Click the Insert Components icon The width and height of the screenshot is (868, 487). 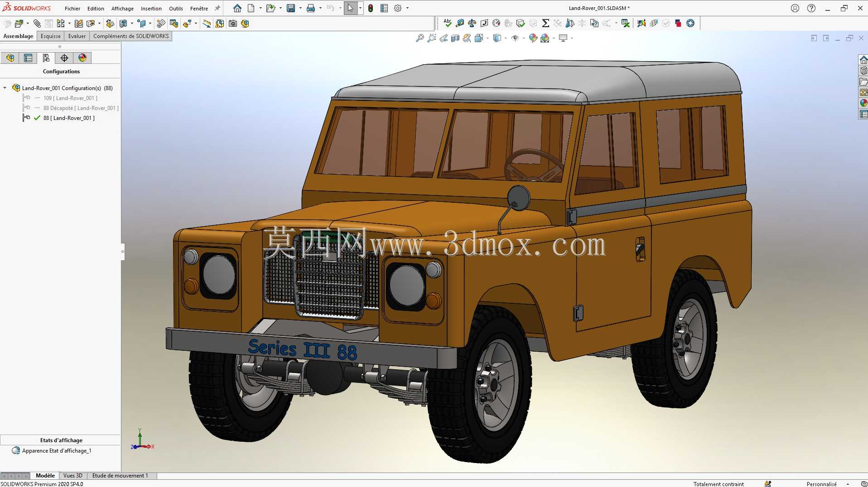(19, 24)
